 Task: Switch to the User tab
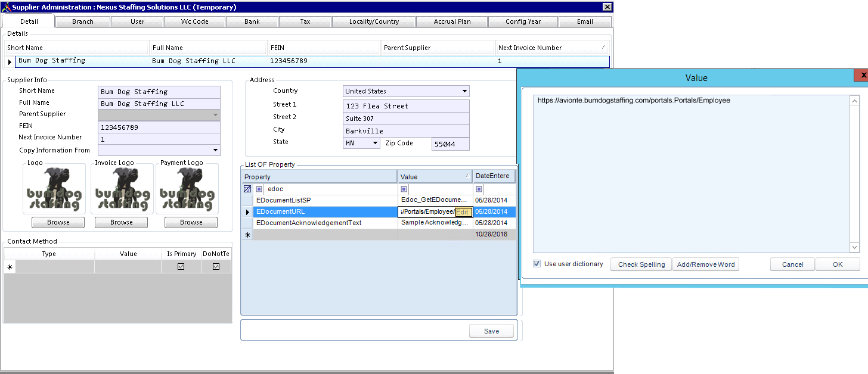click(137, 21)
